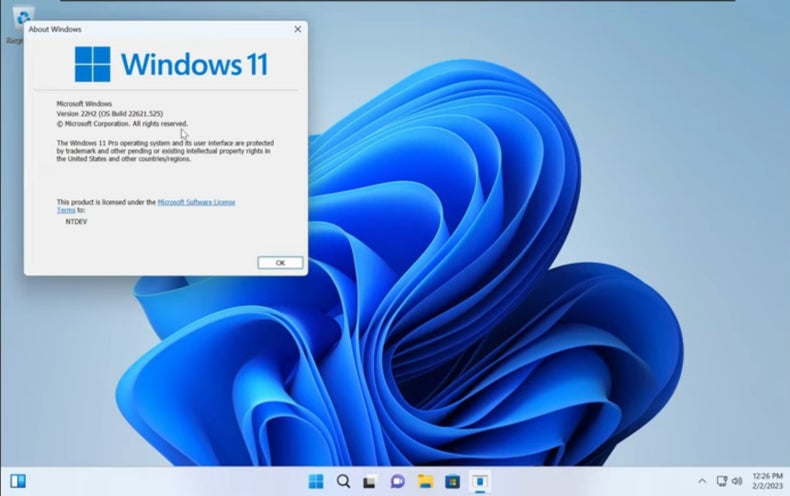The height and width of the screenshot is (496, 790).
Task: Open Task View from the taskbar
Action: tap(370, 481)
